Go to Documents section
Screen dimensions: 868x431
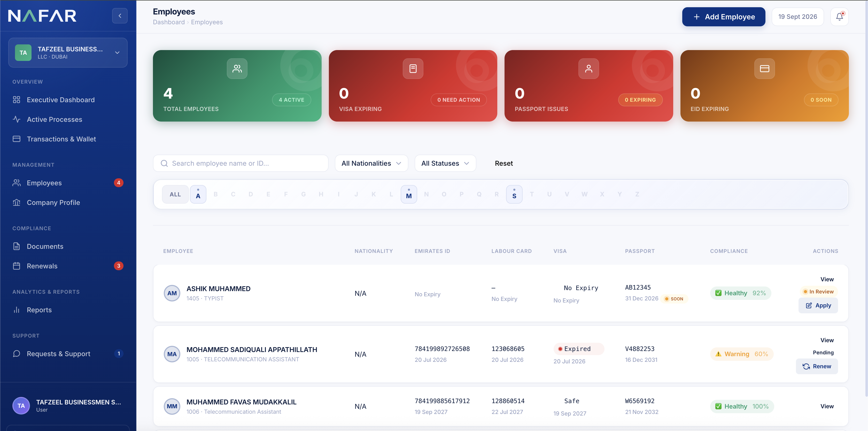coord(45,246)
